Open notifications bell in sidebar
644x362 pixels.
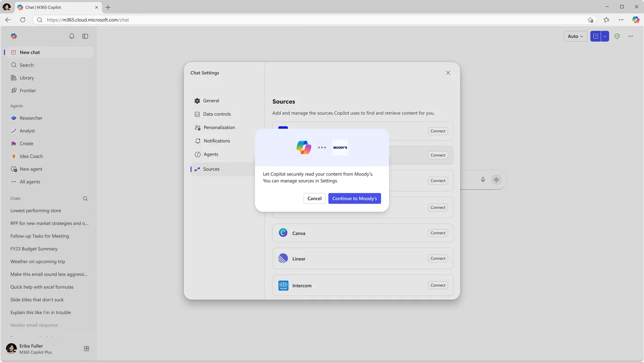click(72, 36)
